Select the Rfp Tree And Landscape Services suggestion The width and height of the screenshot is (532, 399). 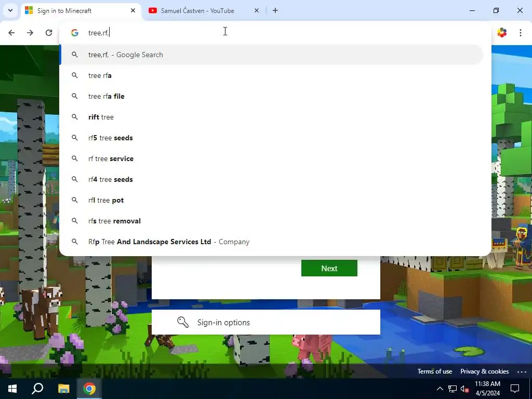(x=271, y=242)
